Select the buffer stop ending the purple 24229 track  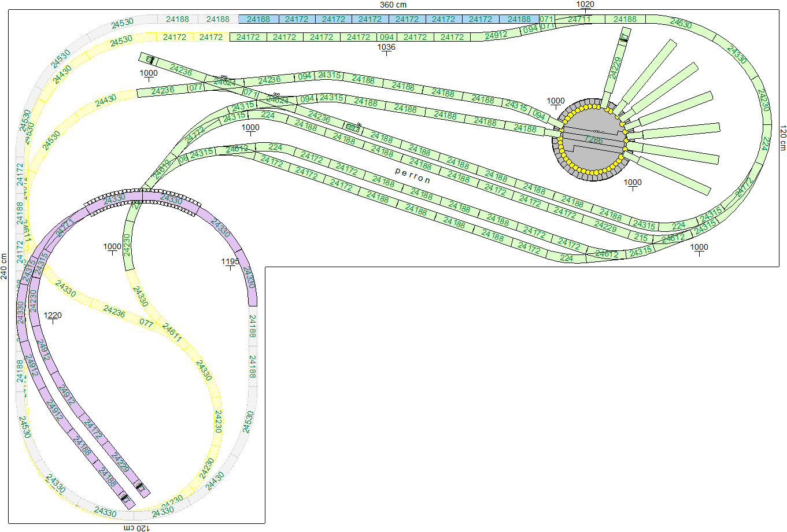[140, 488]
